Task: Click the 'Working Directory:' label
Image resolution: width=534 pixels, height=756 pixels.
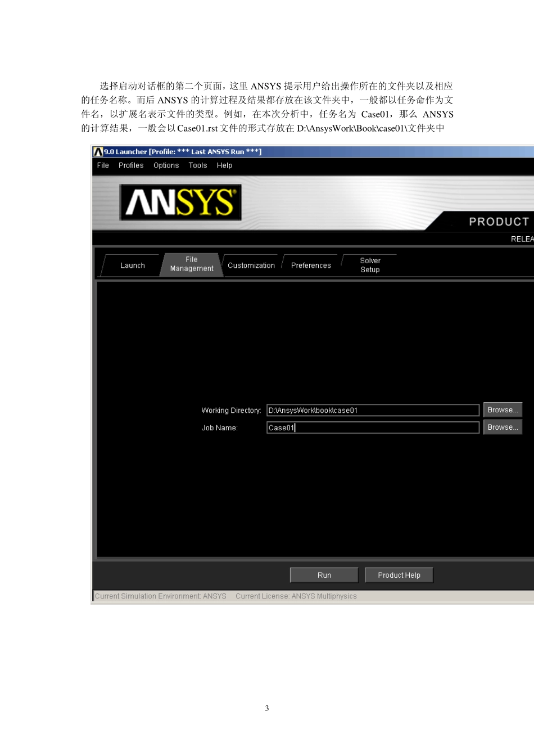Action: (x=231, y=411)
